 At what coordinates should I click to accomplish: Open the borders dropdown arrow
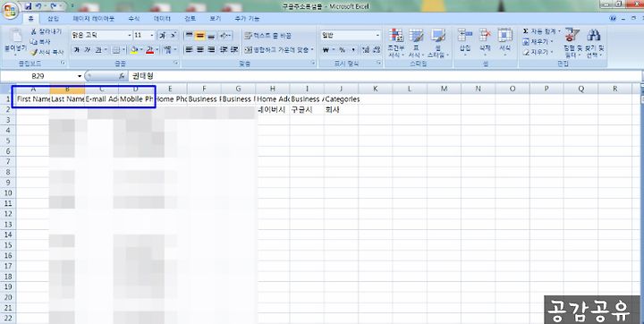point(124,50)
